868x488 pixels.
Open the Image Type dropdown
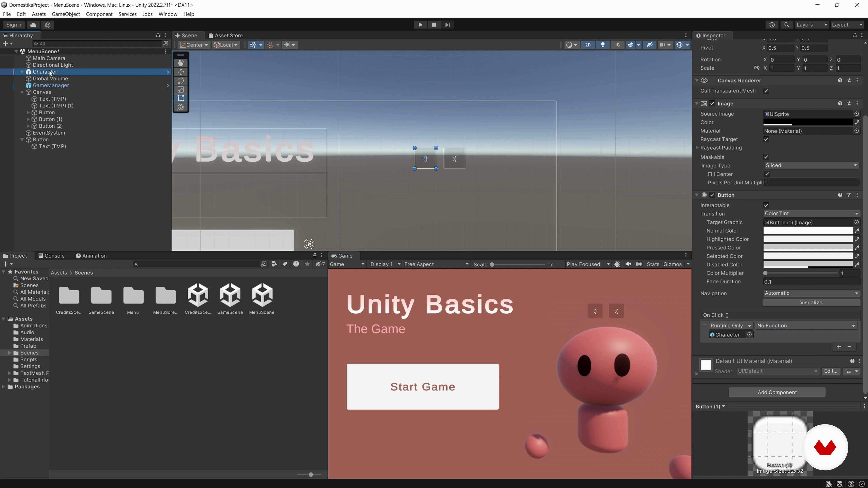tap(811, 165)
